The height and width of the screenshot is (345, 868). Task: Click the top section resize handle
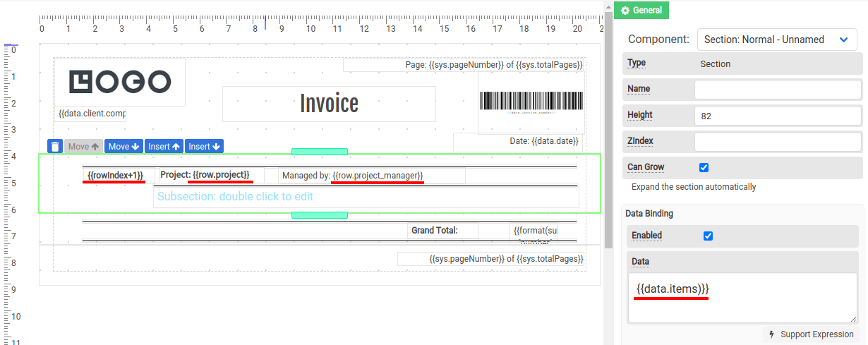[320, 151]
